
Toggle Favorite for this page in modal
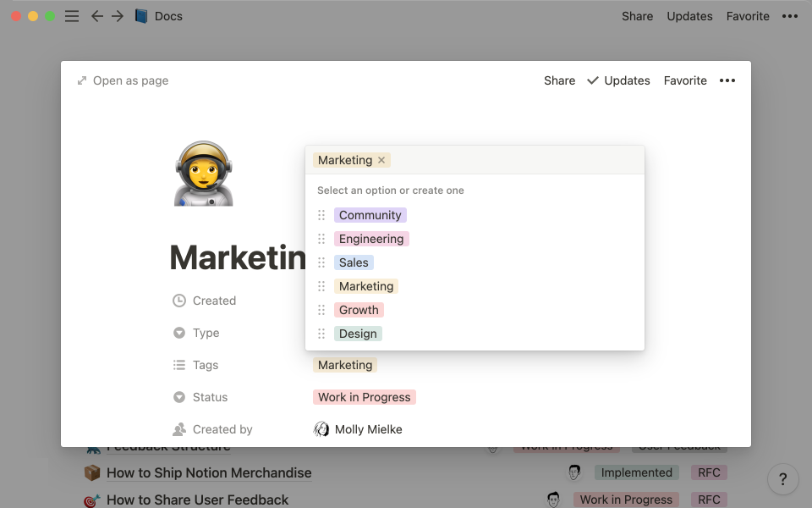(x=685, y=80)
